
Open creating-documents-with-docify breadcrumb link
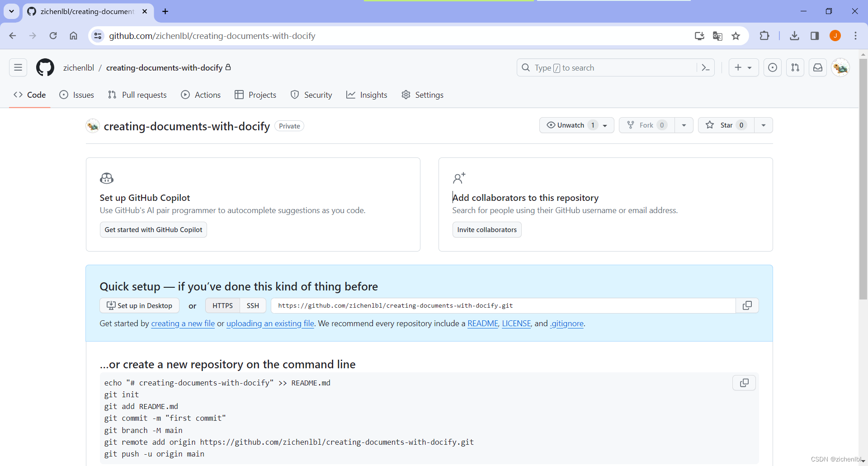point(165,68)
